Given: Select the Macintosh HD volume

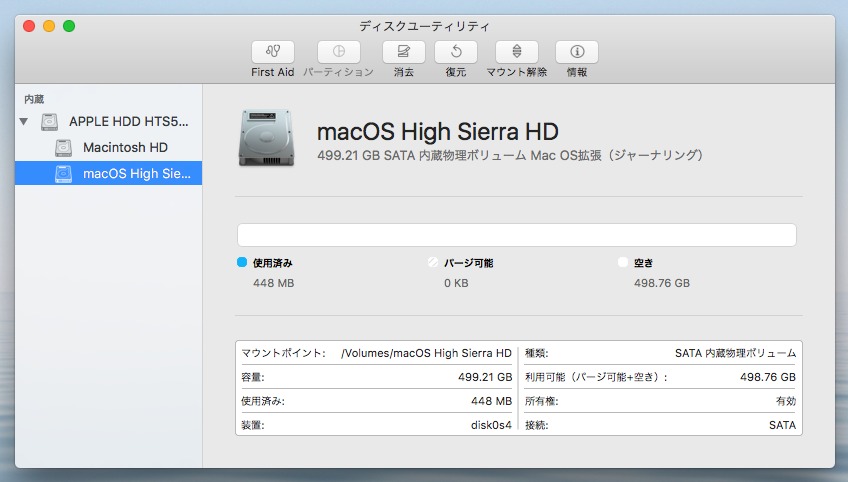Looking at the screenshot, I should pyautogui.click(x=125, y=147).
